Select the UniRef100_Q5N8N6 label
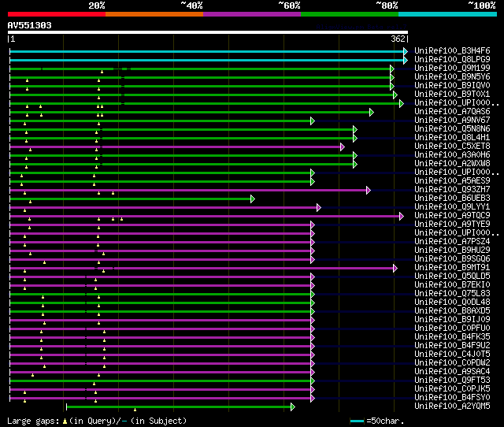Viewport: 504px width, 427px height. click(452, 129)
